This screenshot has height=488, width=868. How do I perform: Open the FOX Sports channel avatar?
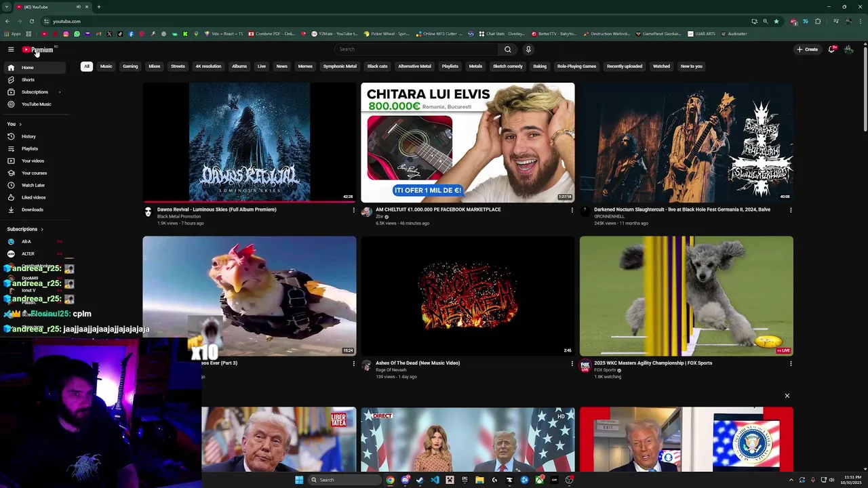point(585,366)
